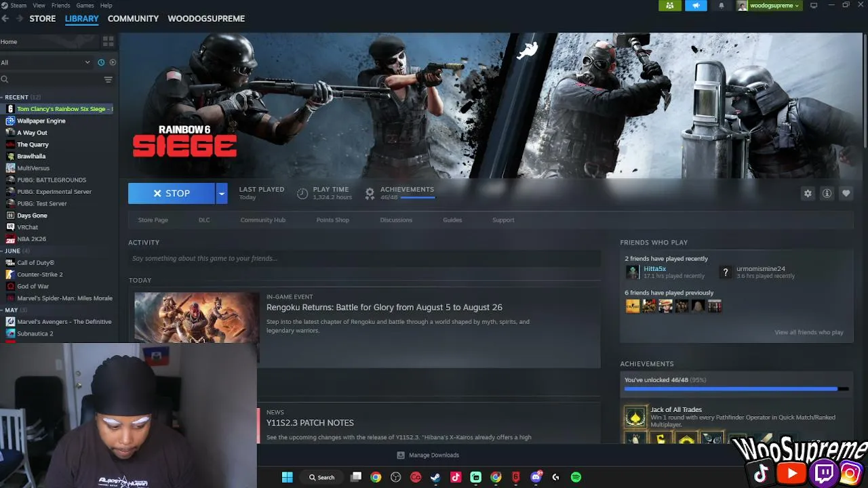Open the All collections dropdown
The width and height of the screenshot is (868, 488).
click(x=45, y=62)
